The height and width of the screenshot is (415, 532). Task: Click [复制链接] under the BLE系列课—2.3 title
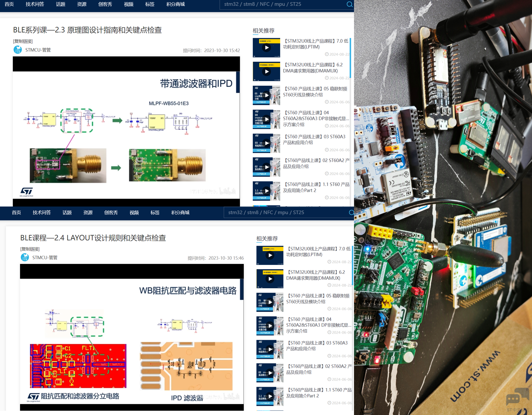coord(23,41)
